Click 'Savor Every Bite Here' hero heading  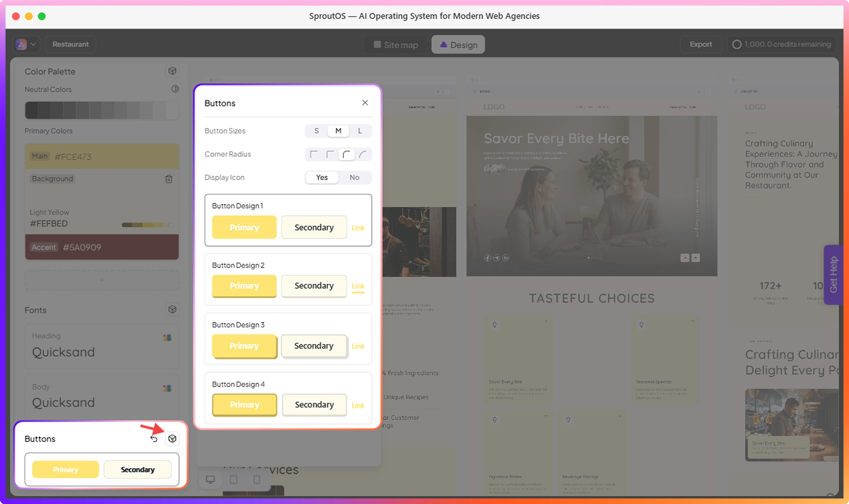click(556, 139)
